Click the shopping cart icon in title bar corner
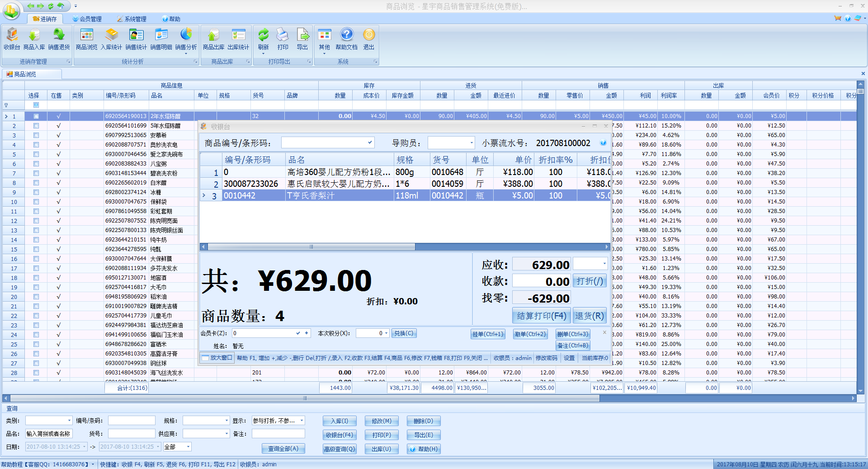The height and width of the screenshot is (469, 868). click(x=838, y=19)
